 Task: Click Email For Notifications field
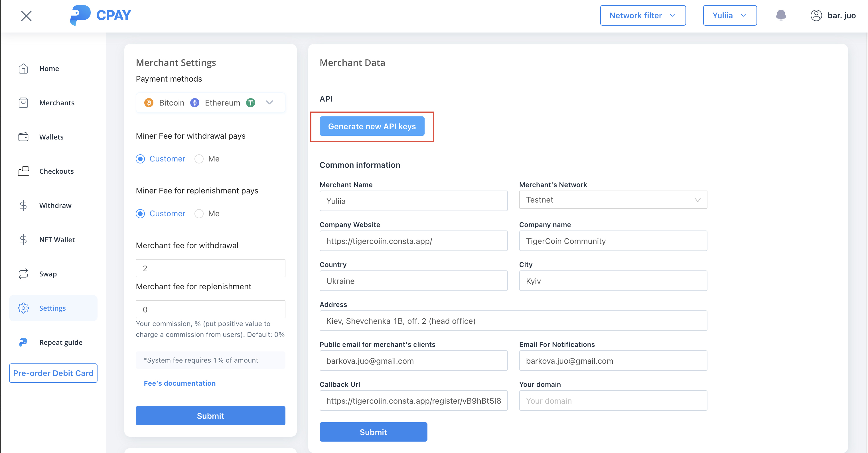coord(613,361)
